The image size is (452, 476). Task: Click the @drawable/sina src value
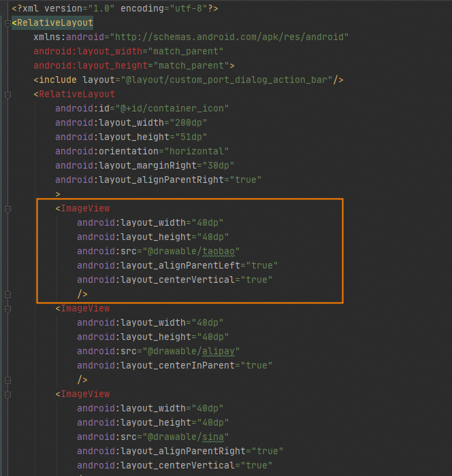point(185,437)
